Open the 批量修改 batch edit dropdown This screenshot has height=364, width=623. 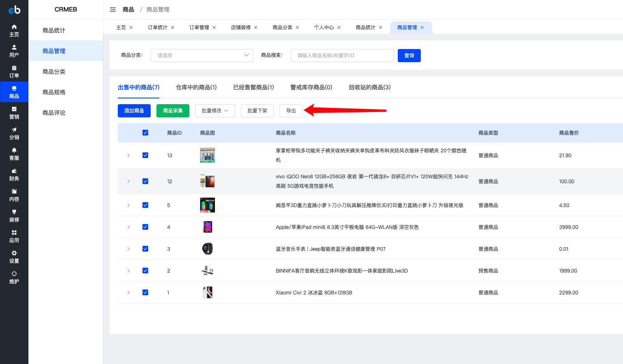215,111
